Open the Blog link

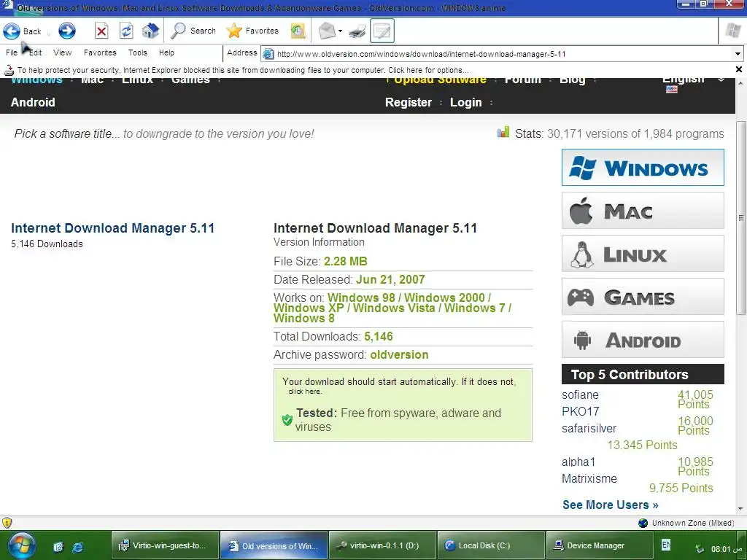572,80
